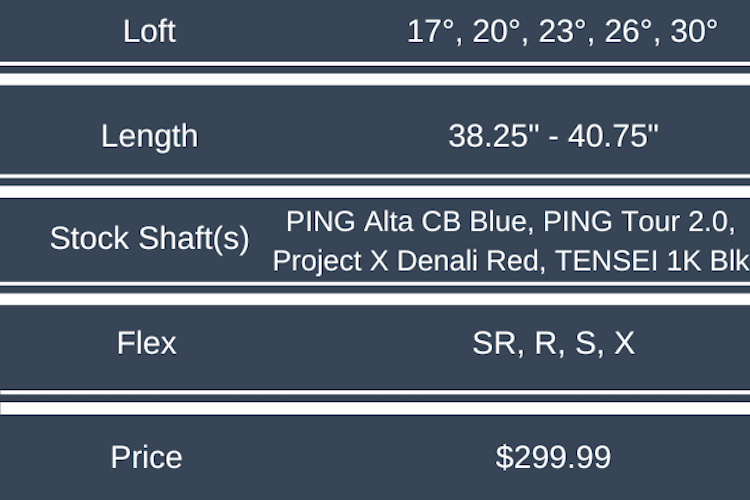The width and height of the screenshot is (750, 500).
Task: Select the 38.25" length value
Action: 491,136
